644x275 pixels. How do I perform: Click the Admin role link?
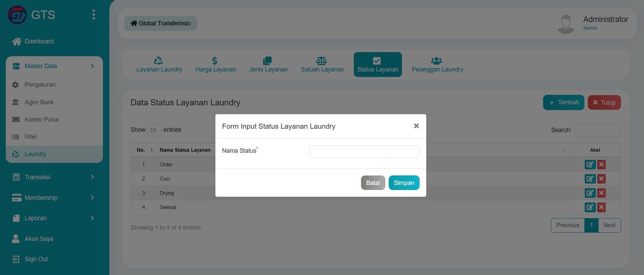pos(590,28)
